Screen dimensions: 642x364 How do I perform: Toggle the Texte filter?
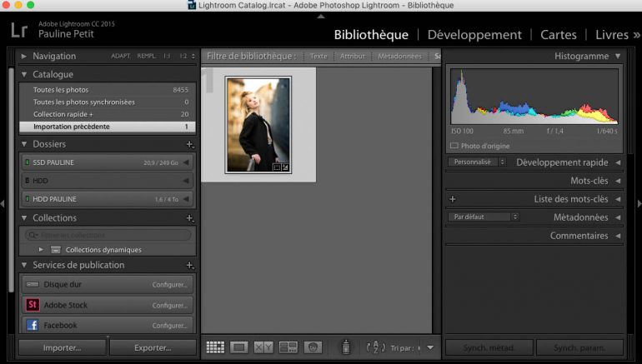click(x=318, y=57)
